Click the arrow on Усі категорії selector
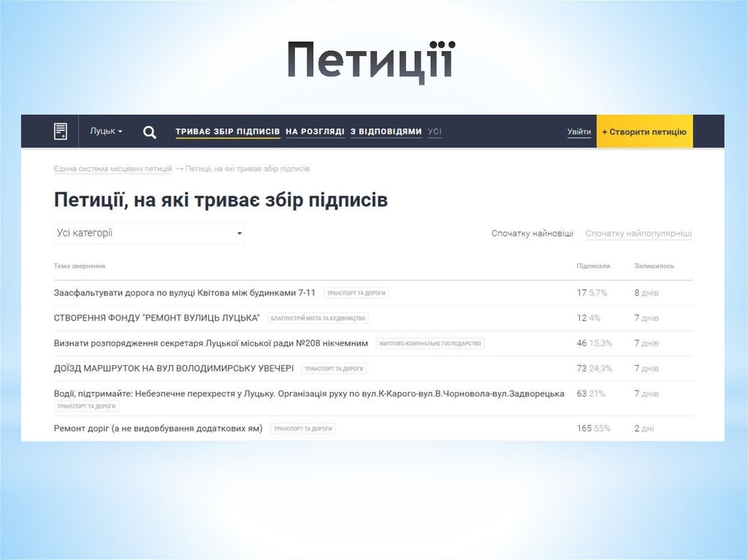 [x=239, y=232]
